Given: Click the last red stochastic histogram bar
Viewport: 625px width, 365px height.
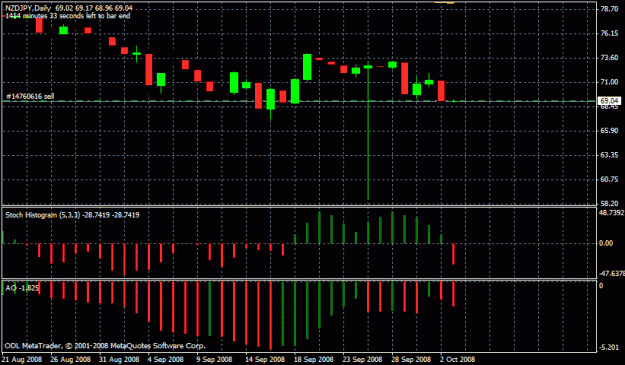Looking at the screenshot, I should coord(453,254).
